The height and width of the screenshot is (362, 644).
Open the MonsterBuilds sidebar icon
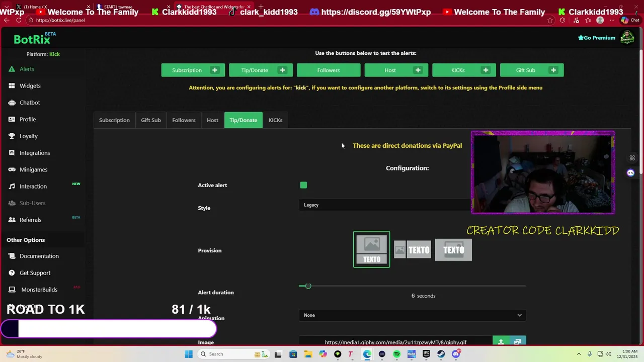[x=12, y=290]
